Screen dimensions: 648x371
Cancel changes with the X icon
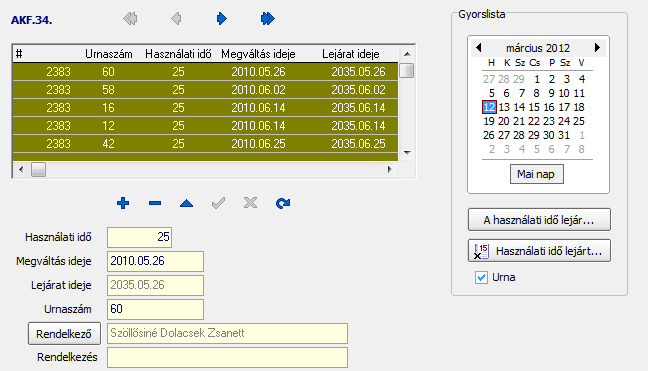pyautogui.click(x=250, y=203)
